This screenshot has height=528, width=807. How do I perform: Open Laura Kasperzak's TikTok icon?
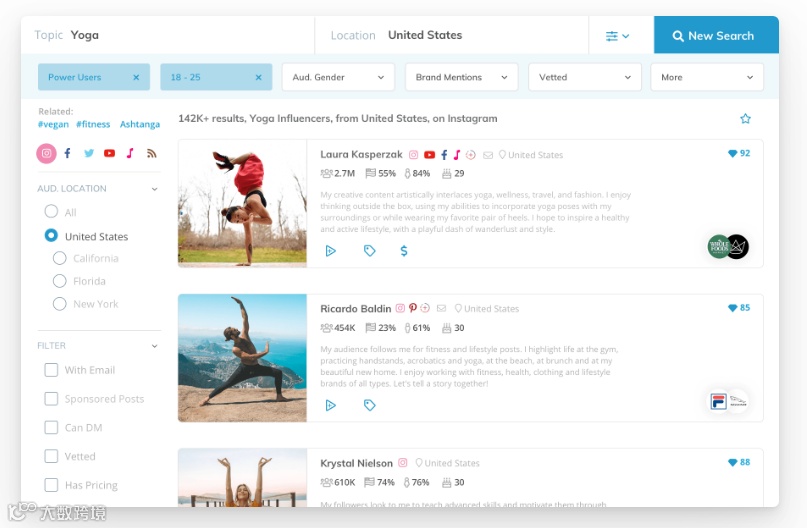click(457, 154)
